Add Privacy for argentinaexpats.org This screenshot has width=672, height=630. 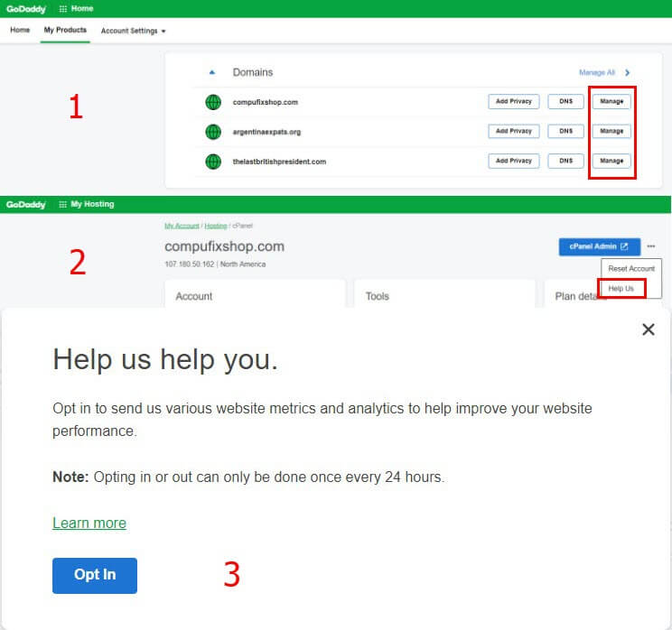pos(513,131)
